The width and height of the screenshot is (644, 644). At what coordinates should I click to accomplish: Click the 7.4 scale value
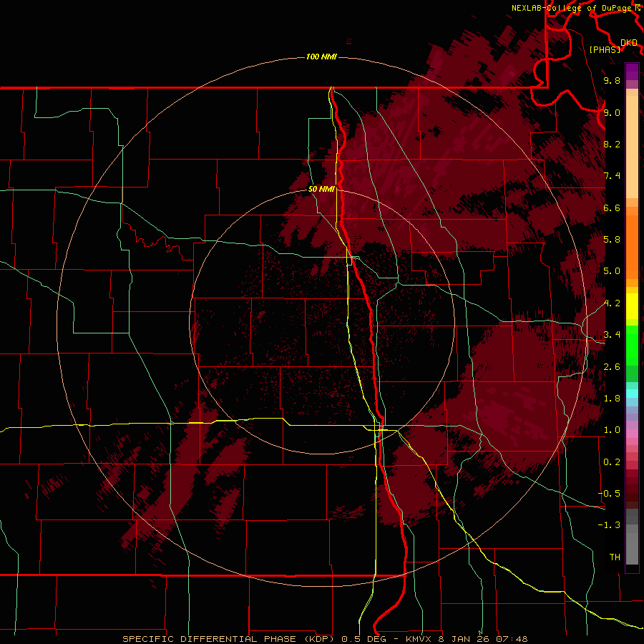(612, 176)
